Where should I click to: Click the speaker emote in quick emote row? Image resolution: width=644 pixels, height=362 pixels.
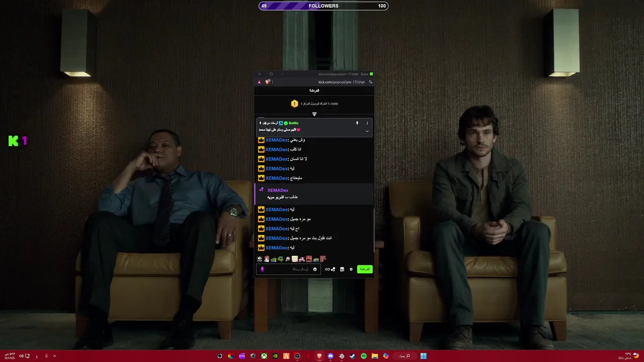pyautogui.click(x=260, y=259)
